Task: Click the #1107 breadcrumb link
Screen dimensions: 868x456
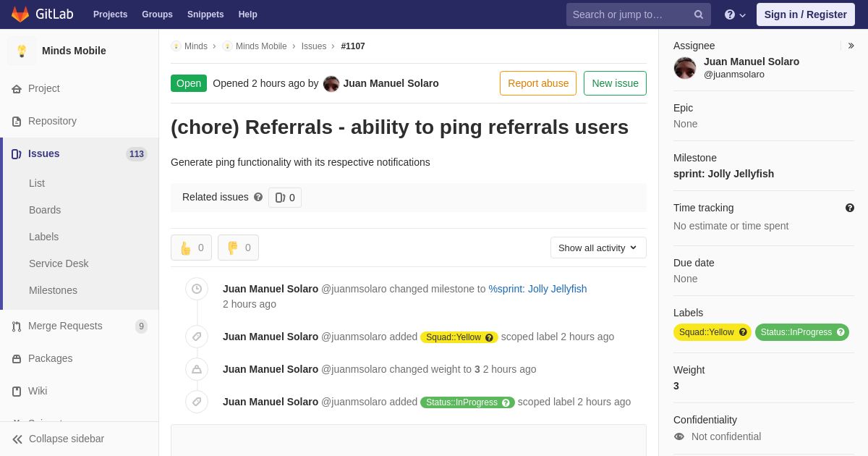Action: 353,46
